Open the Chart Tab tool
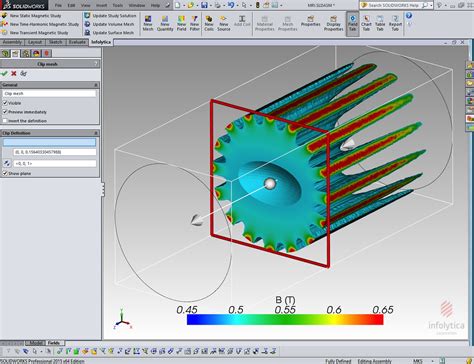Viewport: 474px width, 364px height. point(366,23)
